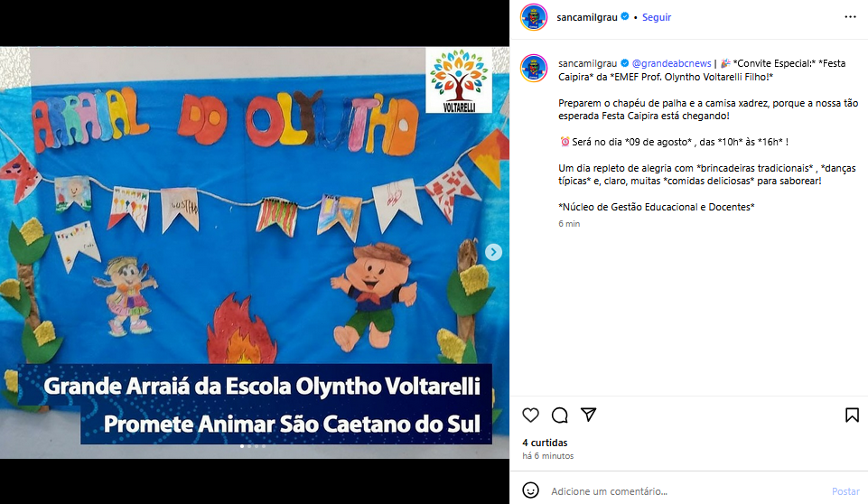Viewport: 868px width, 504px height.
Task: Advance to next carousel image arrow
Action: click(493, 252)
